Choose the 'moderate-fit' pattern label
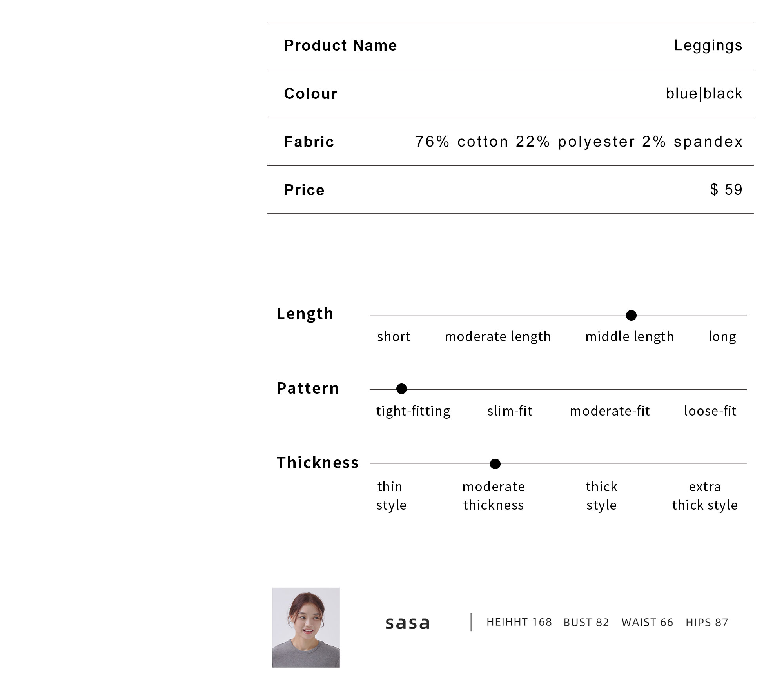This screenshot has width=784, height=679. [x=610, y=411]
